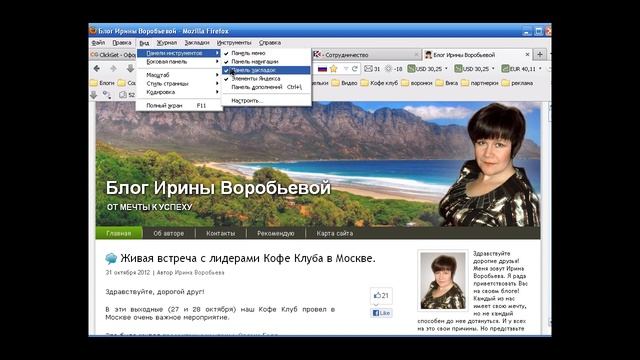Click the author link Ирина Воробьева
This screenshot has width=640, height=360.
[199, 273]
